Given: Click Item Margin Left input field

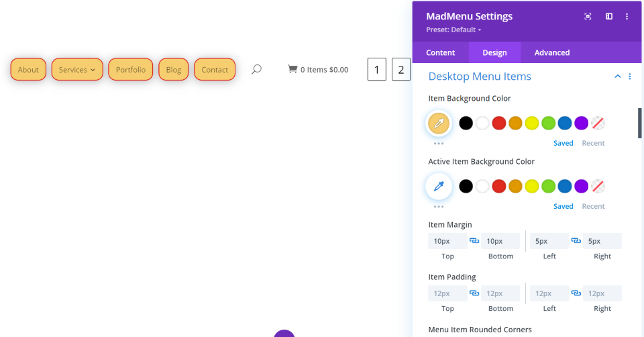Looking at the screenshot, I should [549, 241].
